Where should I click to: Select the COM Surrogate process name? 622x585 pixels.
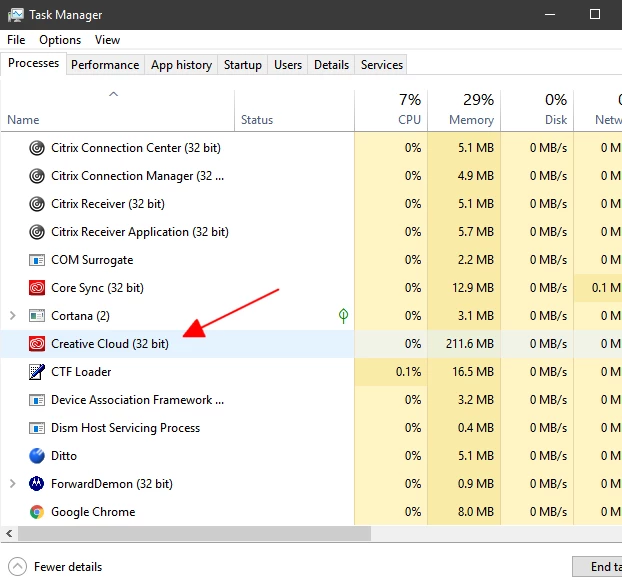tap(92, 260)
